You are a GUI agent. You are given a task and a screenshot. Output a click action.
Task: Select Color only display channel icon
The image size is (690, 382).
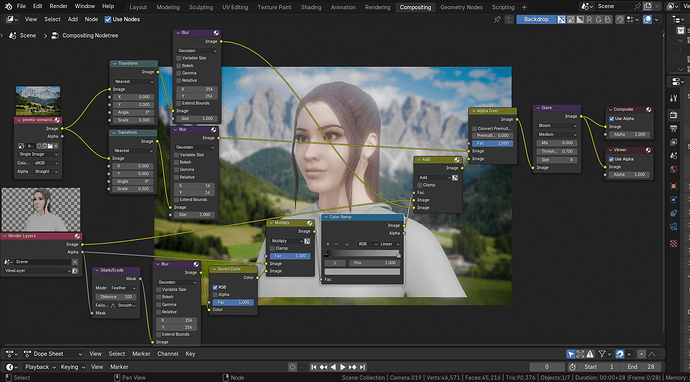pos(571,19)
